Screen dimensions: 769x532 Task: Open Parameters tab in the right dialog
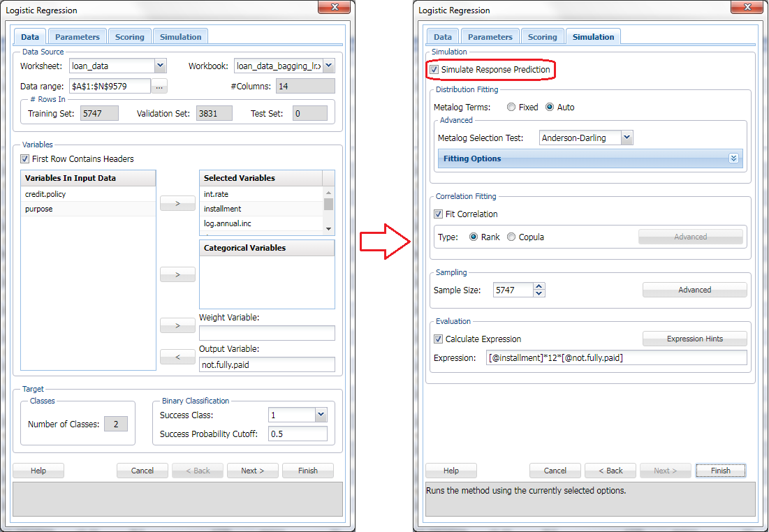tap(490, 37)
